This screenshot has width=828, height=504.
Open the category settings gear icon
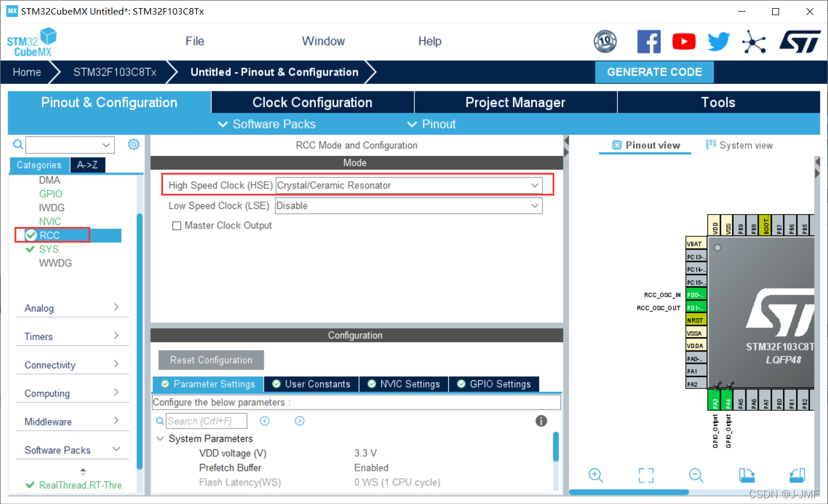tap(134, 144)
